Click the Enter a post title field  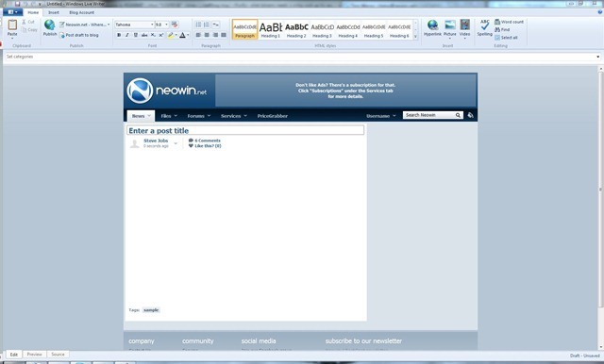[245, 130]
